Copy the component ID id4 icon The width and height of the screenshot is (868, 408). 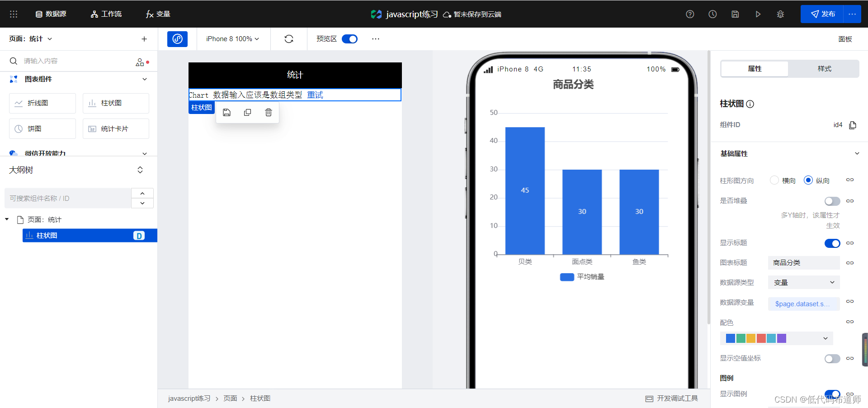pos(853,125)
